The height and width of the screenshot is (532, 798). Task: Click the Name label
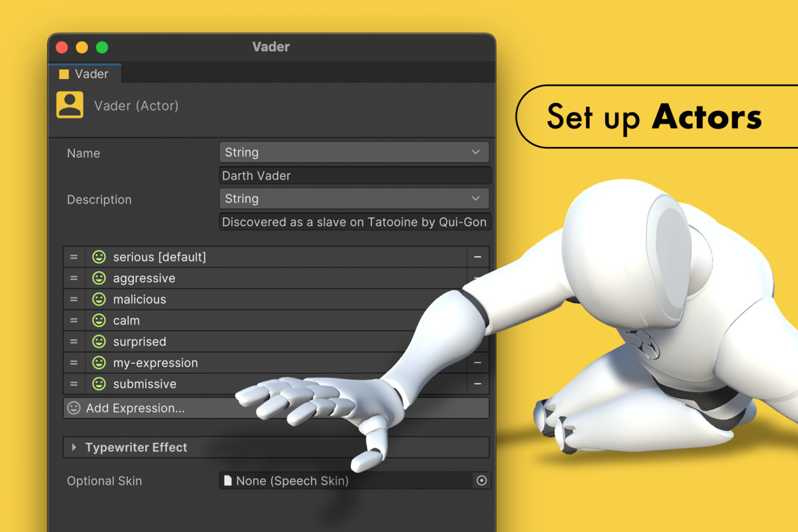click(83, 153)
